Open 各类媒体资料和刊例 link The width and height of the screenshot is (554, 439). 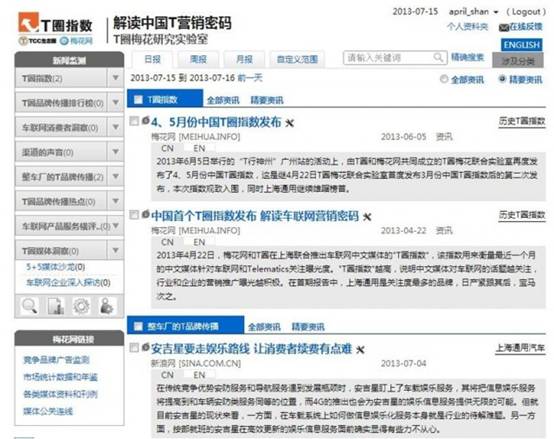(x=60, y=394)
